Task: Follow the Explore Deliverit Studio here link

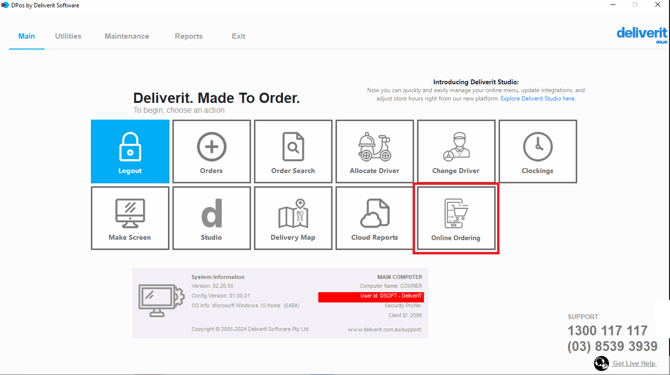Action: (x=538, y=99)
